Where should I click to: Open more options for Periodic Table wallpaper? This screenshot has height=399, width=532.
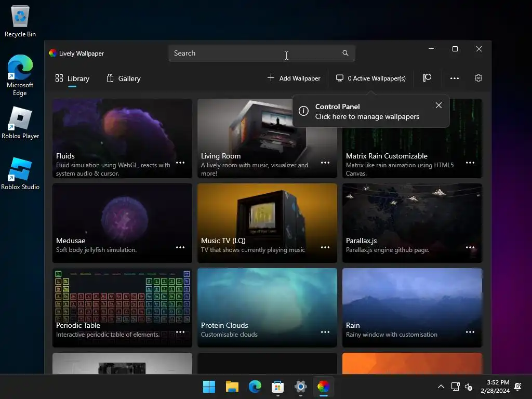click(x=180, y=332)
